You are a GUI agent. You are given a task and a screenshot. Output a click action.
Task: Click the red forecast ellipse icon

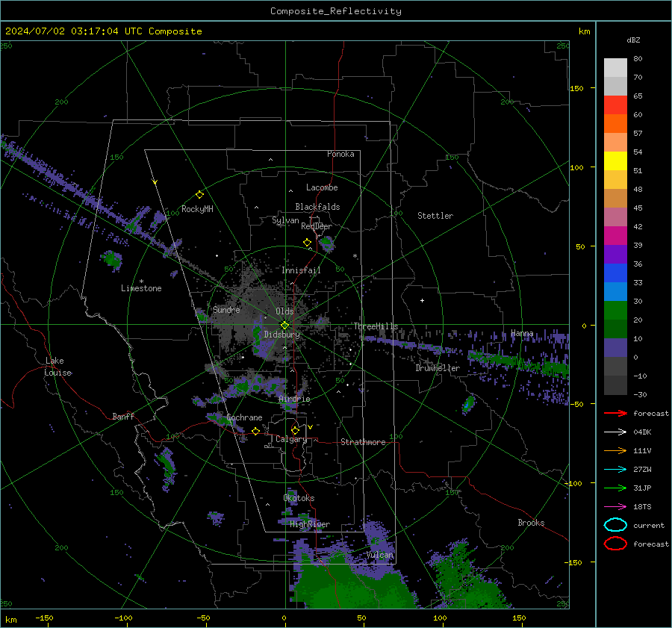(x=615, y=544)
